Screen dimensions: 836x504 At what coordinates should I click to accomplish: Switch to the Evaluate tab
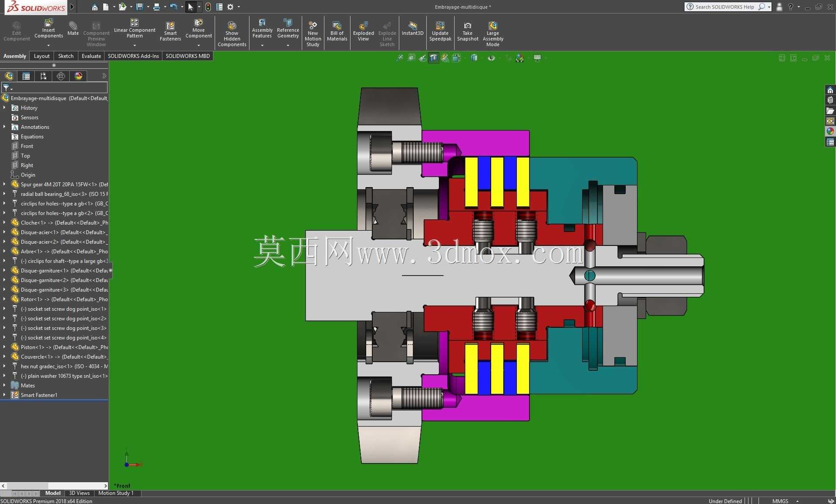[x=91, y=56]
